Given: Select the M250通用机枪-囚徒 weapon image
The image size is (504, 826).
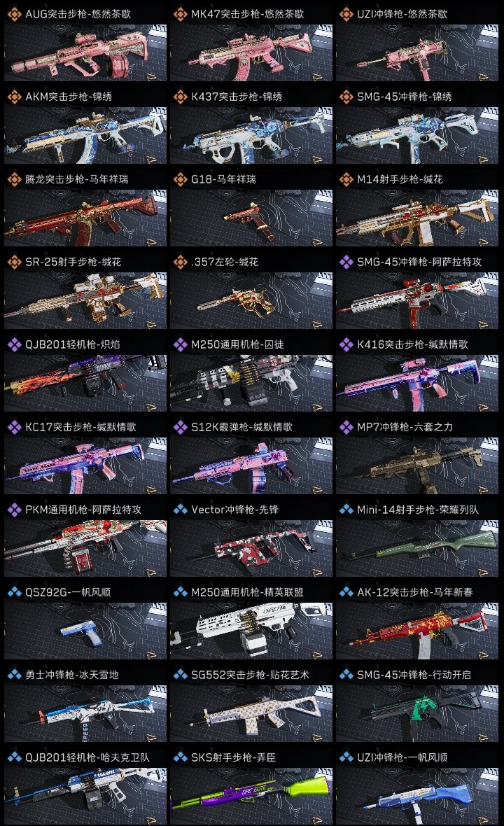Looking at the screenshot, I should (251, 383).
